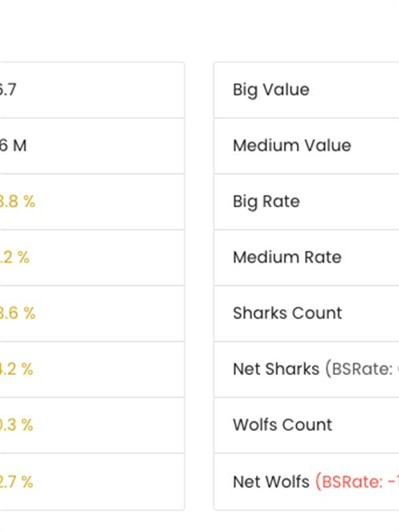Viewport: 399px width, 532px height.
Task: Select the Medium Value row label
Action: (292, 146)
